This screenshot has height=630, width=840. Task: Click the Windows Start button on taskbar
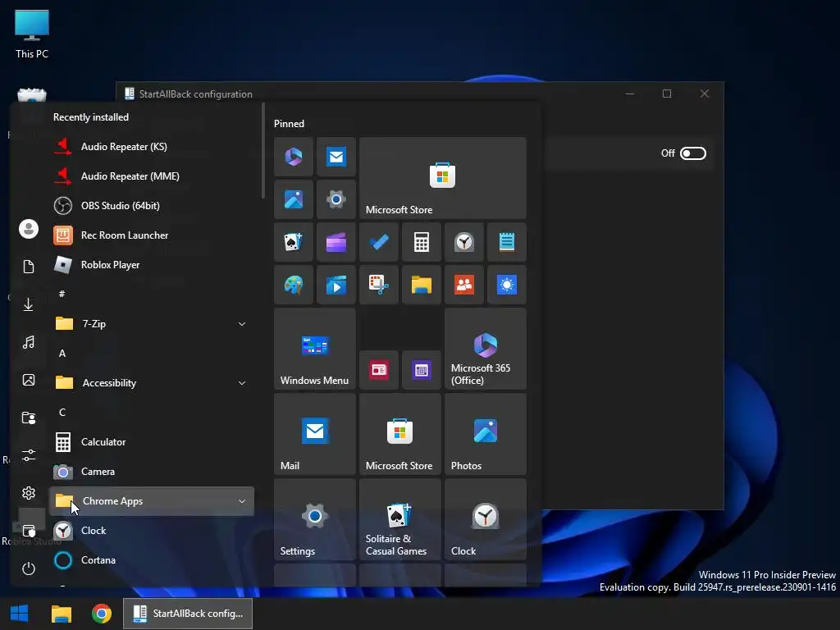pyautogui.click(x=20, y=614)
